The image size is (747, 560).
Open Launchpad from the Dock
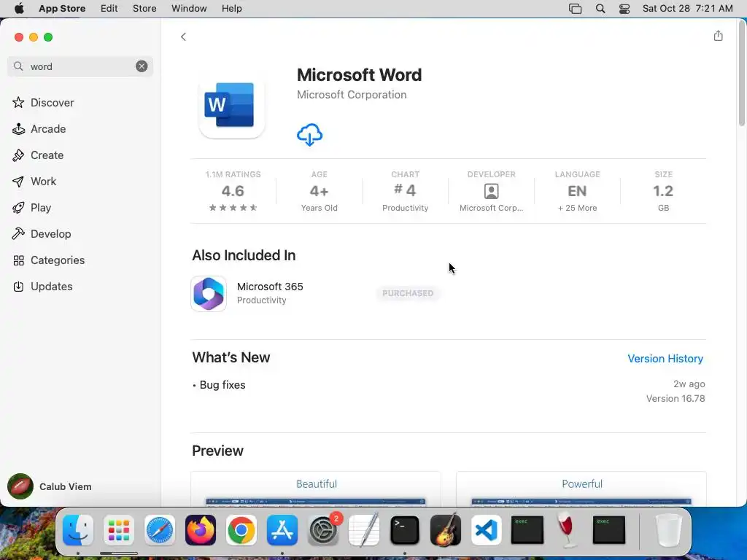(119, 530)
